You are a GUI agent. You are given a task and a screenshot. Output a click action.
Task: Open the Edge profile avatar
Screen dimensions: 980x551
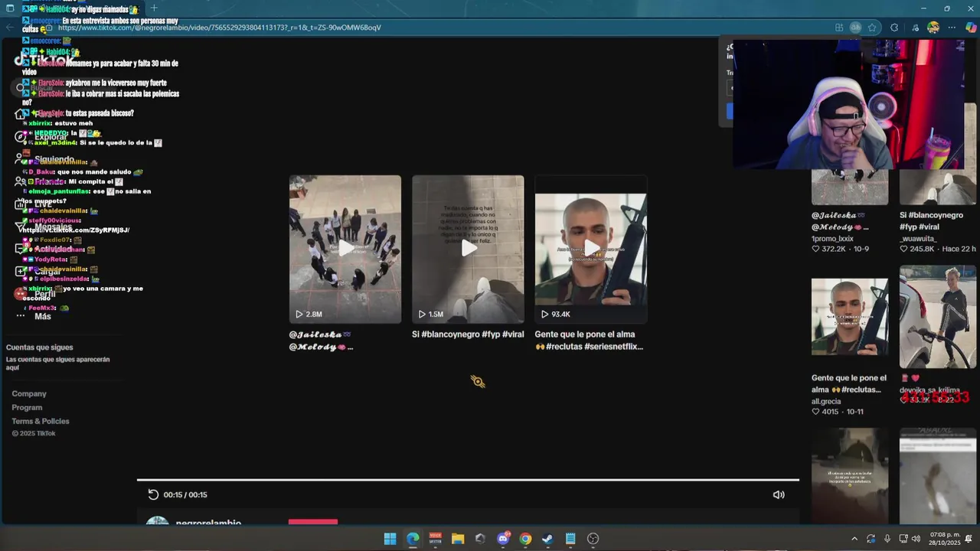click(933, 28)
